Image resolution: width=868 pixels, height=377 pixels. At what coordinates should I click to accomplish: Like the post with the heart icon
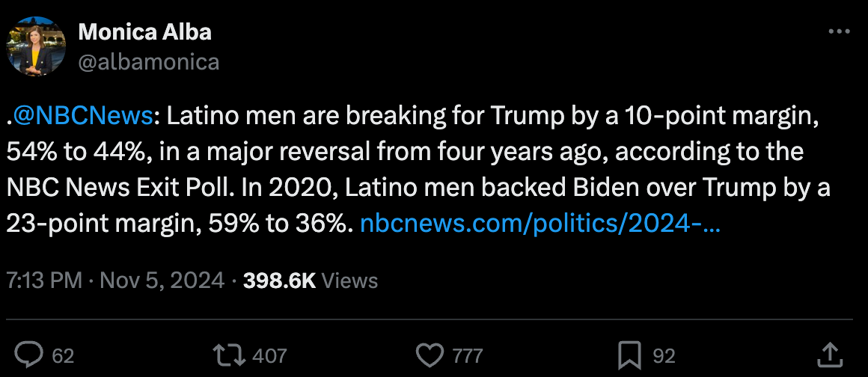tap(430, 354)
